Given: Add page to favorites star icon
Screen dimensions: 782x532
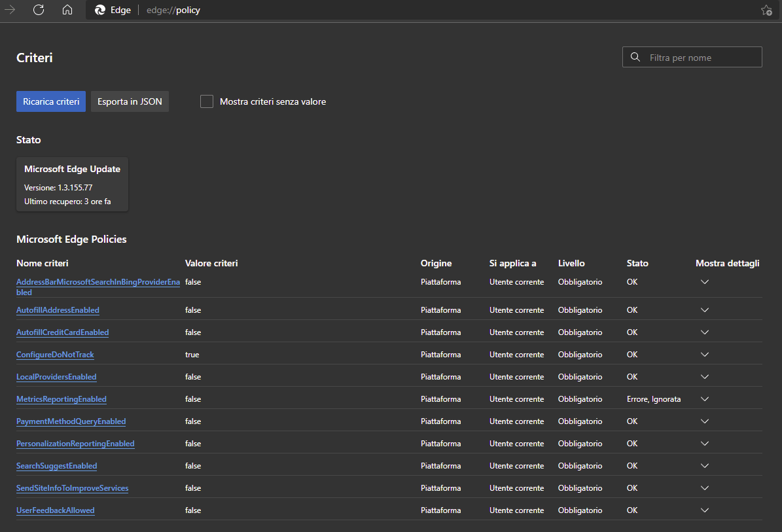Looking at the screenshot, I should 766,10.
